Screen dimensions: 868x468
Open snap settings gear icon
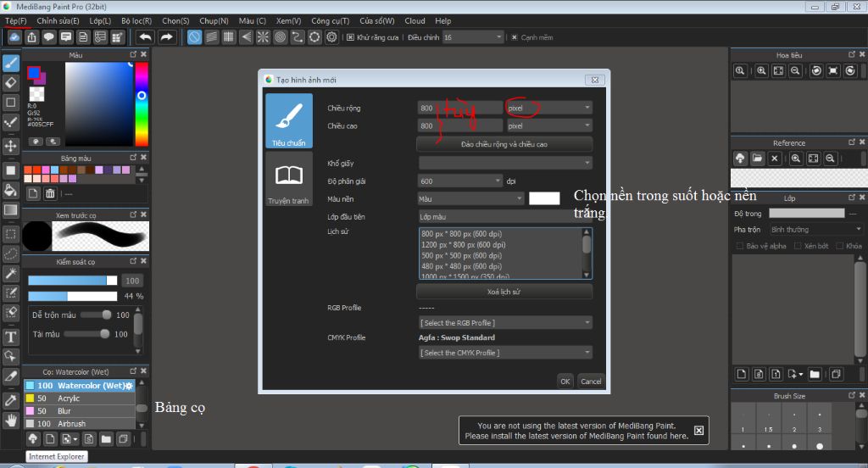pos(331,37)
